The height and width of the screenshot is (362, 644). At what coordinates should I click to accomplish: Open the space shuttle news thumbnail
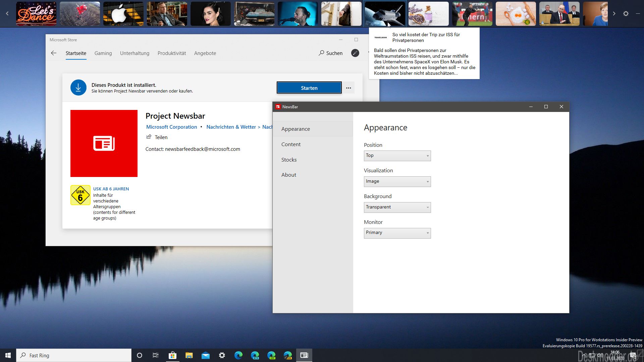[385, 14]
